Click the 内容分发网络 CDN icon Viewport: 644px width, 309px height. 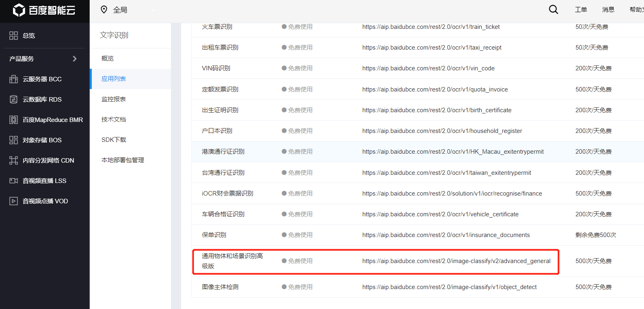click(13, 160)
